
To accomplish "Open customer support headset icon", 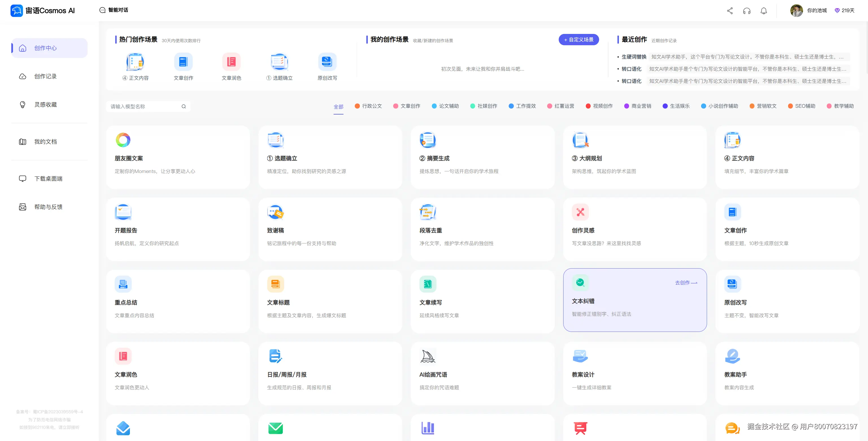I will click(x=747, y=11).
